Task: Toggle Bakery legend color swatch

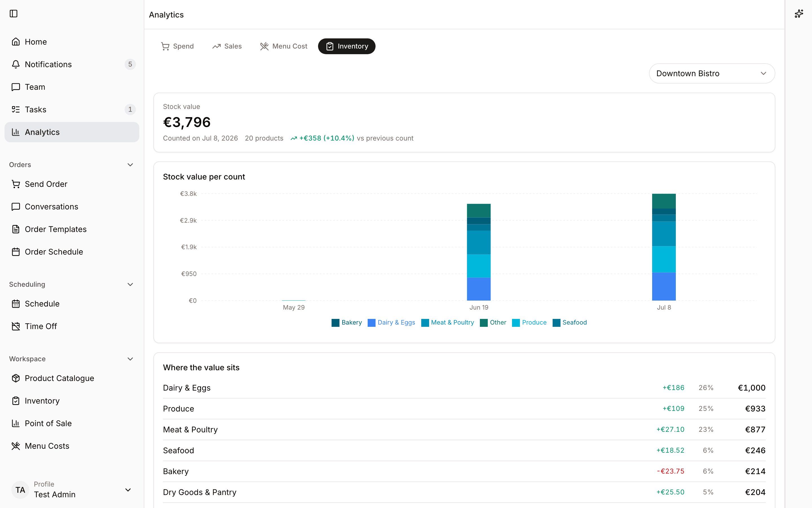Action: pos(335,323)
